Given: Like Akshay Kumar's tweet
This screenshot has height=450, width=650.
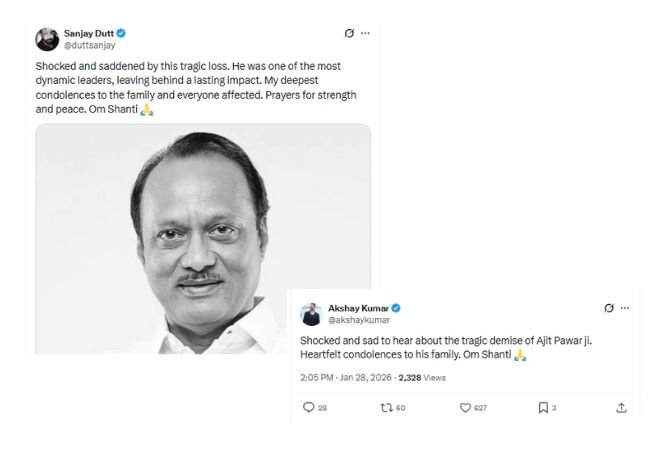Looking at the screenshot, I should click(465, 407).
